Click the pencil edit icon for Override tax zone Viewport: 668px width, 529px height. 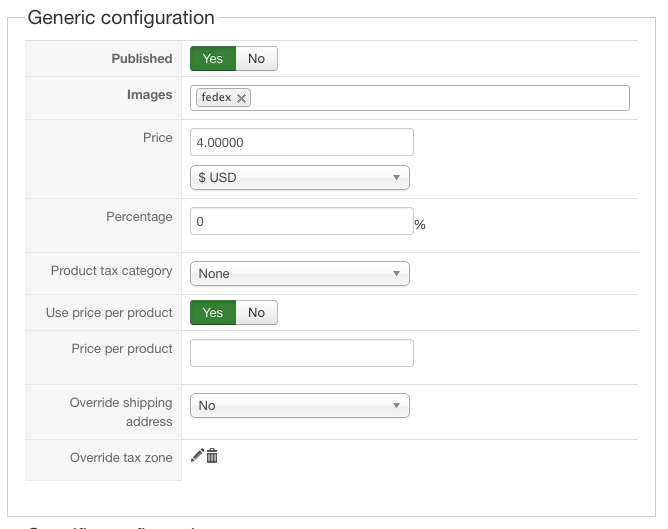pos(197,456)
